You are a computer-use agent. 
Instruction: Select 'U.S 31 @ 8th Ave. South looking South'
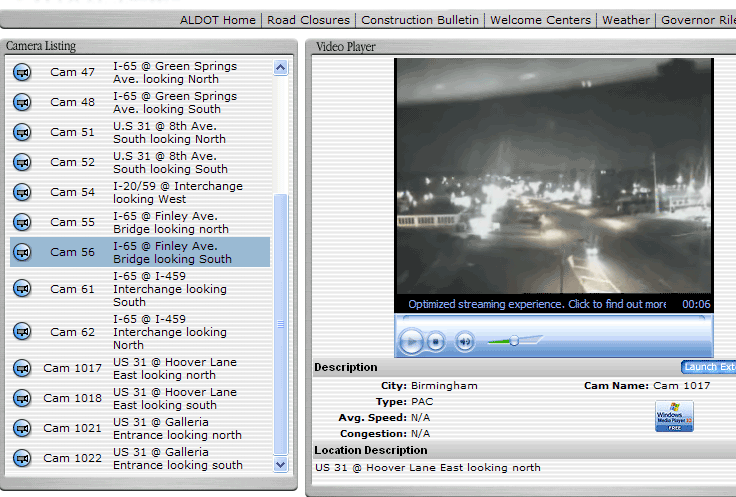170,162
